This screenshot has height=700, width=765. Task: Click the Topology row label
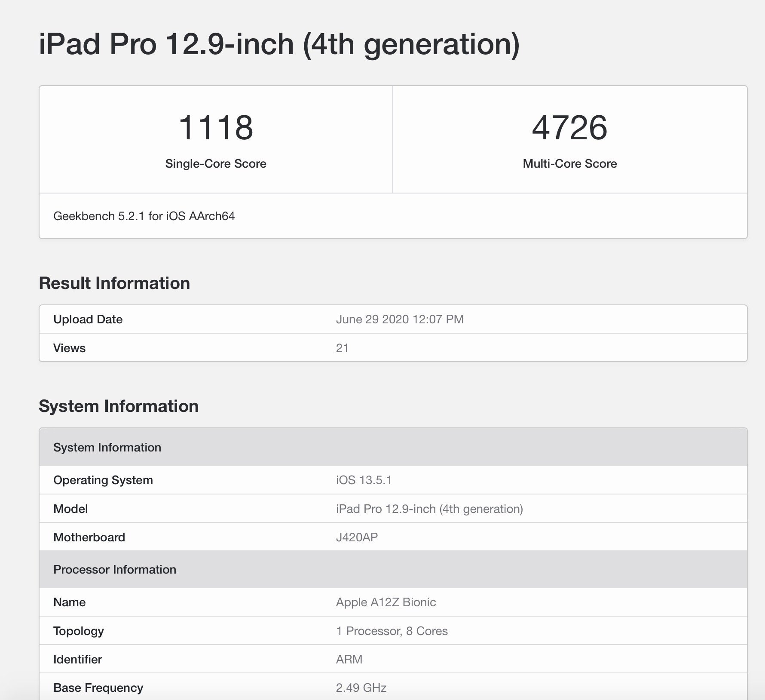click(x=79, y=631)
